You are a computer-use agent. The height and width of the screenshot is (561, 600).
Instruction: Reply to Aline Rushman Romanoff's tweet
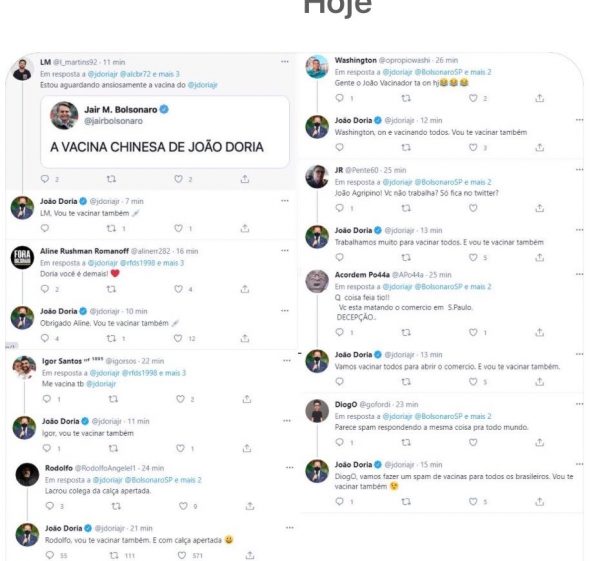[x=45, y=289]
